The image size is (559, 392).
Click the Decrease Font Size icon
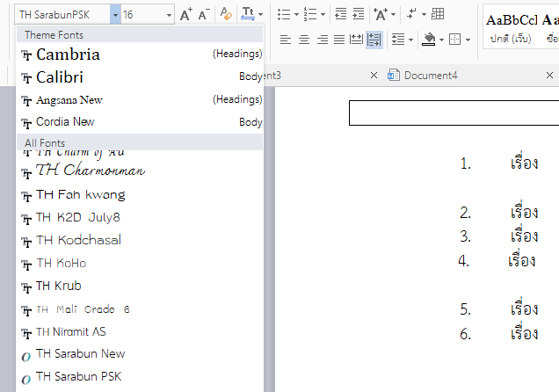coord(204,15)
